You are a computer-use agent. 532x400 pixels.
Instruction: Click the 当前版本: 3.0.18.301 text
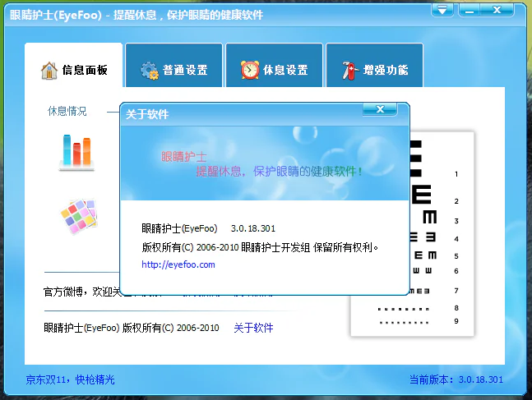pos(456,379)
